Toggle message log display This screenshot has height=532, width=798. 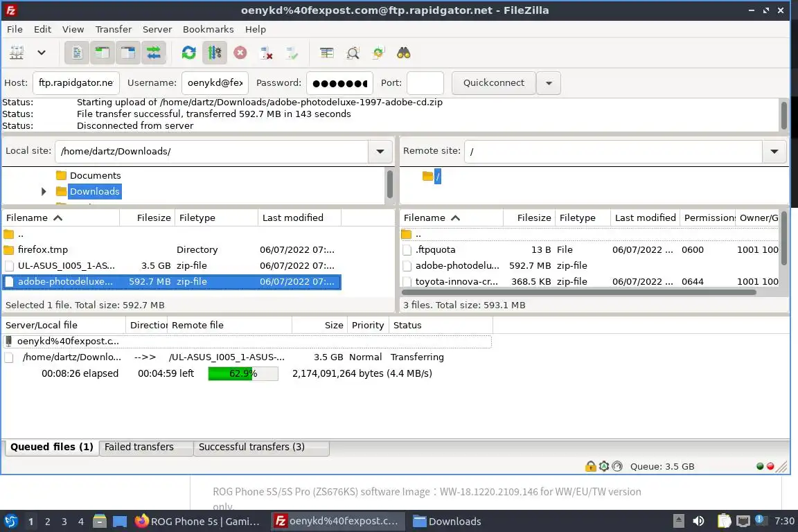[77, 53]
